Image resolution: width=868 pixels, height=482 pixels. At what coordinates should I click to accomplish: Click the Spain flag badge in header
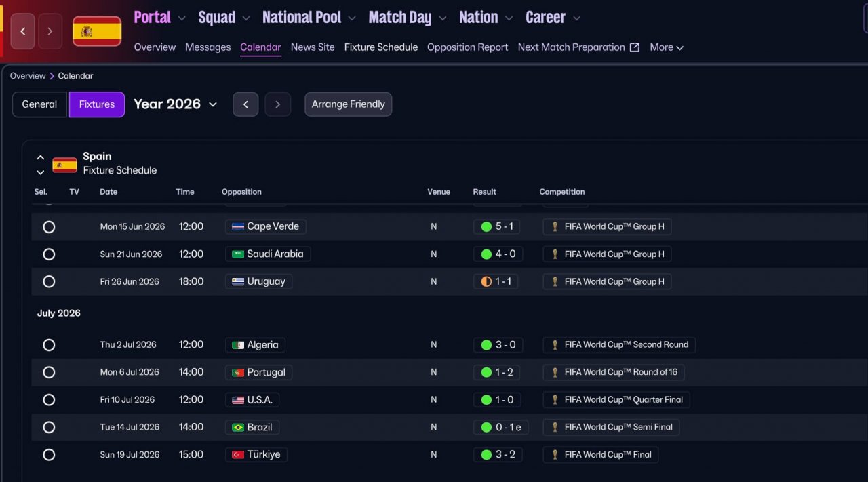click(97, 31)
